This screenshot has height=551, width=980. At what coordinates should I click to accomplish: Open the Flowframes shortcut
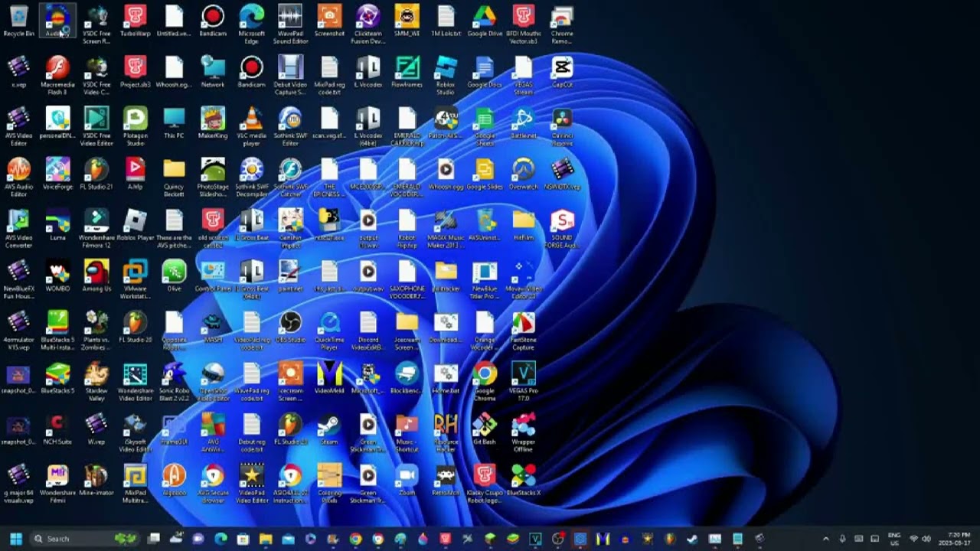[x=407, y=72]
